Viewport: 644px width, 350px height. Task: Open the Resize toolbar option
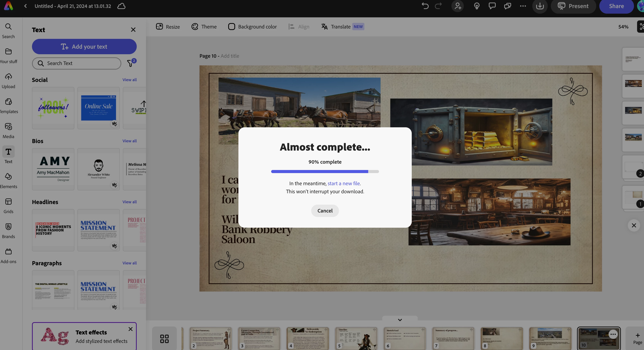point(168,27)
